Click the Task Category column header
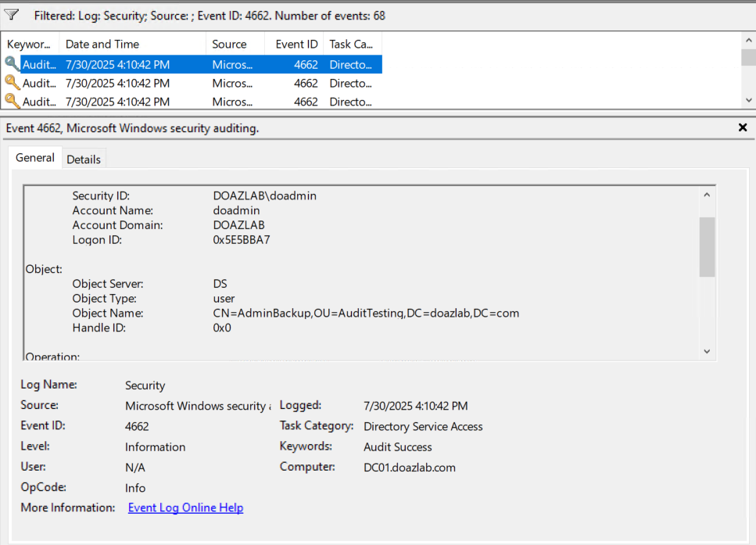The height and width of the screenshot is (545, 756). pos(350,45)
